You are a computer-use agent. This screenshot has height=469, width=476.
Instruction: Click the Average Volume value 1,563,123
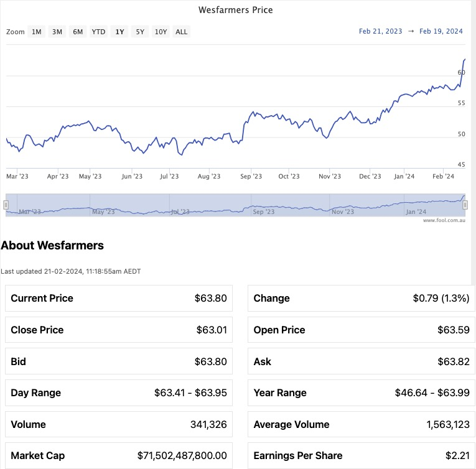448,424
